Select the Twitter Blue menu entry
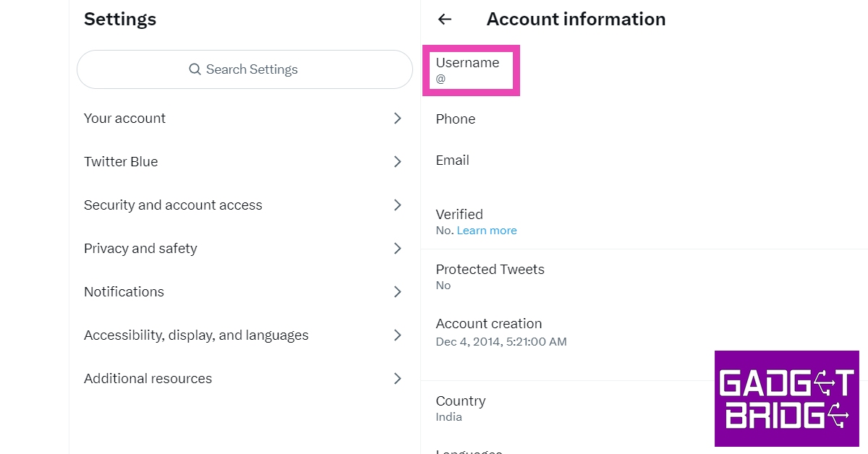868x454 pixels. 121,162
